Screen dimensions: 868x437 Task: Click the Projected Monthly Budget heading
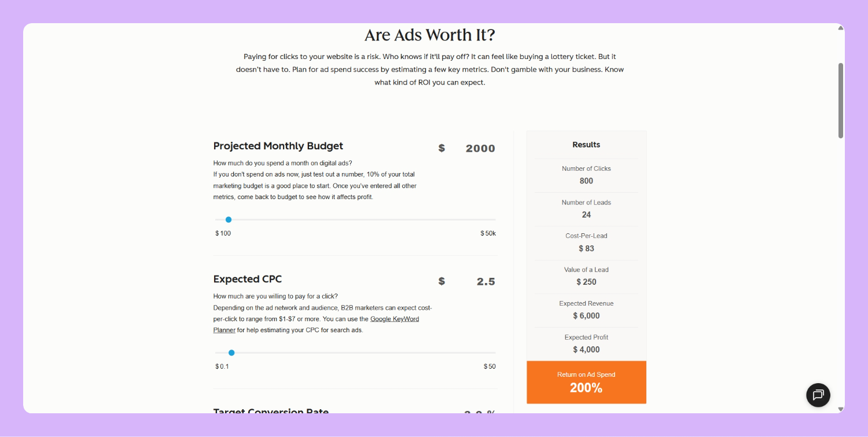[x=278, y=146]
